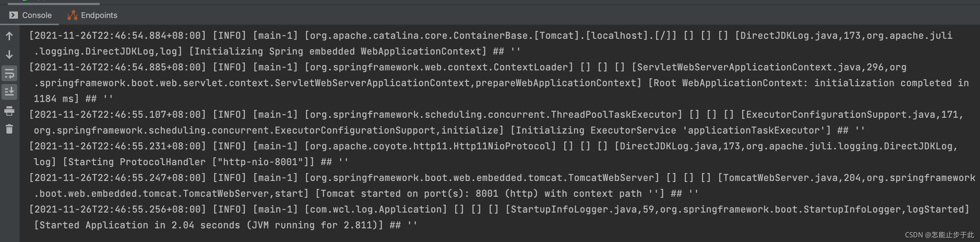Click the CSDN watermark text at bottom right

click(x=939, y=235)
